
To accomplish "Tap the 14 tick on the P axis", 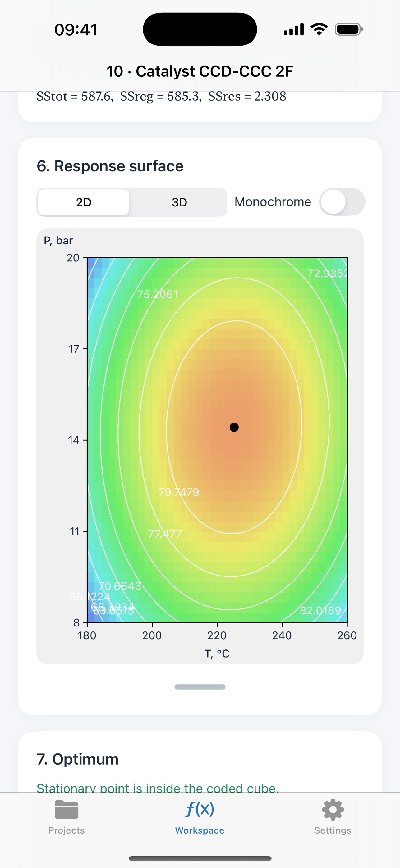I will [x=74, y=440].
